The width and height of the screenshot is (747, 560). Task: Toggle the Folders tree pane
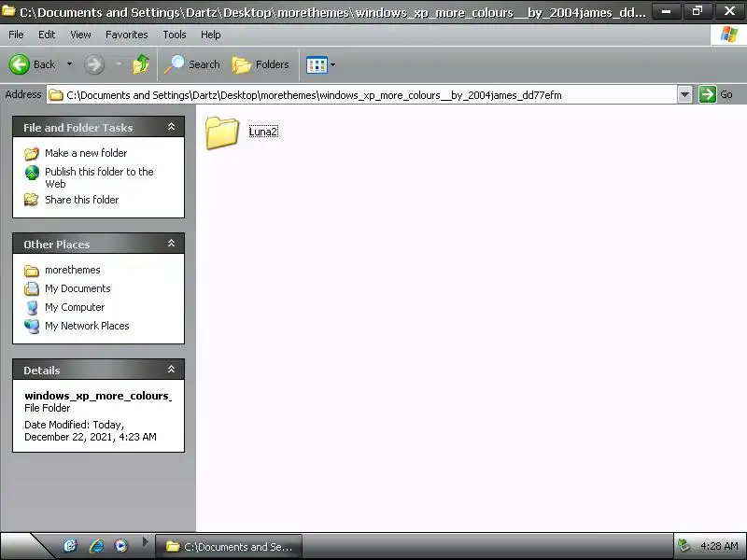[261, 64]
